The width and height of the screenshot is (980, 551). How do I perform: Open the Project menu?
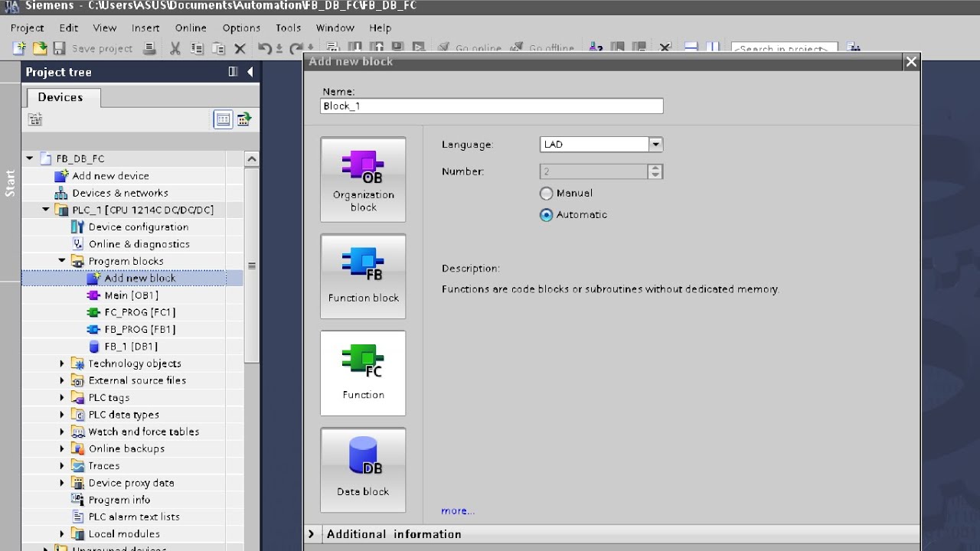28,28
